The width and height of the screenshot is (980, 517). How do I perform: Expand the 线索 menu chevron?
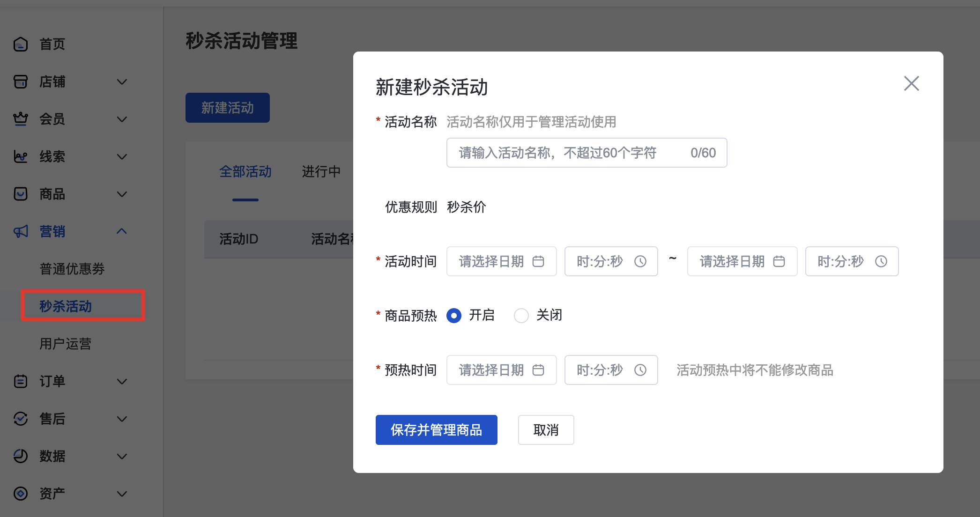pyautogui.click(x=122, y=157)
